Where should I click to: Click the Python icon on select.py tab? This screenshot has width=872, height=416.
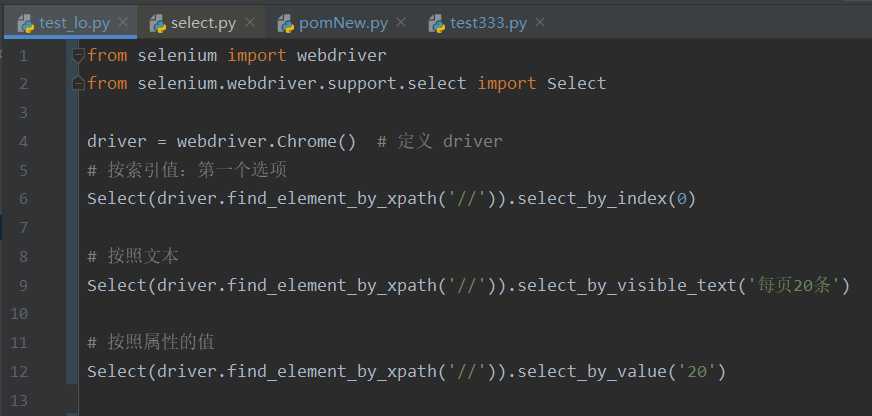tap(156, 21)
